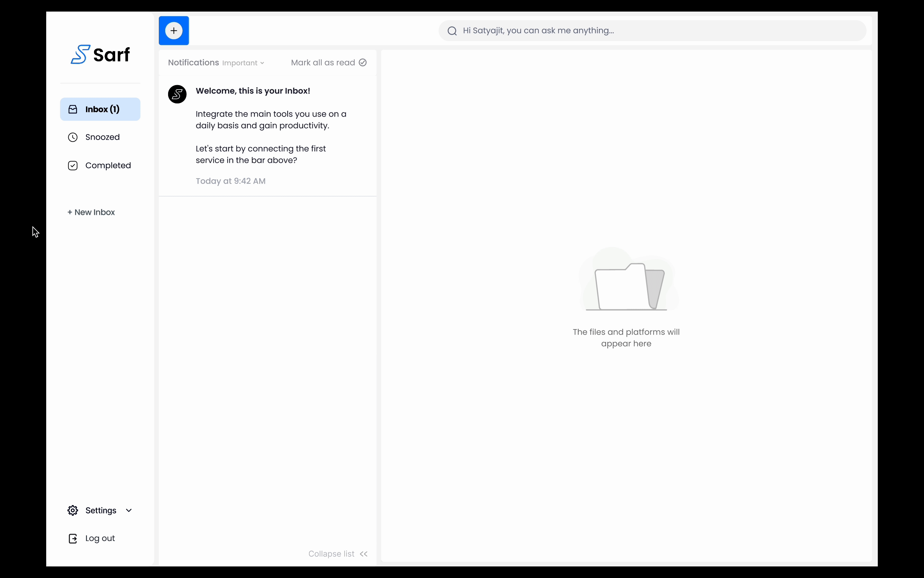
Task: Click the Notifications heading
Action: 193,63
